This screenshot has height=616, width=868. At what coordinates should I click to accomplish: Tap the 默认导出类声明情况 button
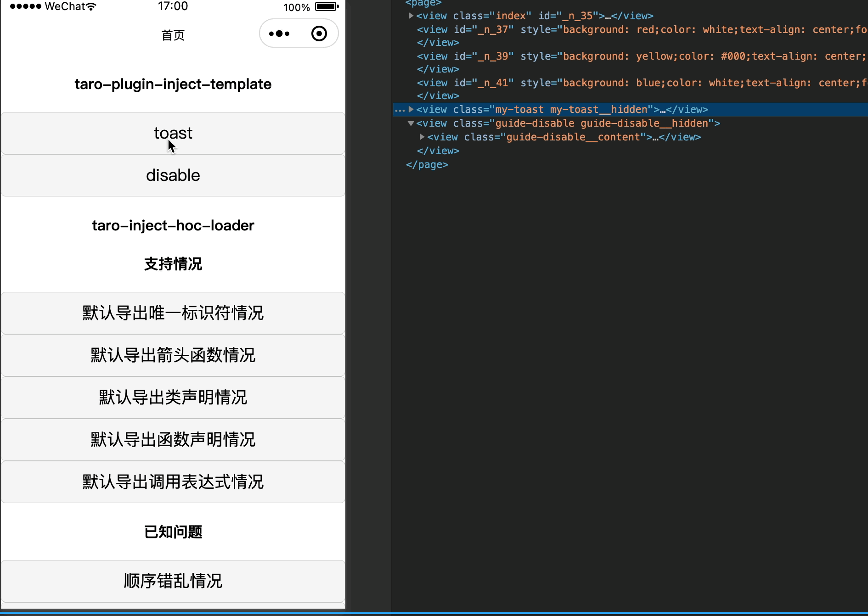(x=173, y=398)
